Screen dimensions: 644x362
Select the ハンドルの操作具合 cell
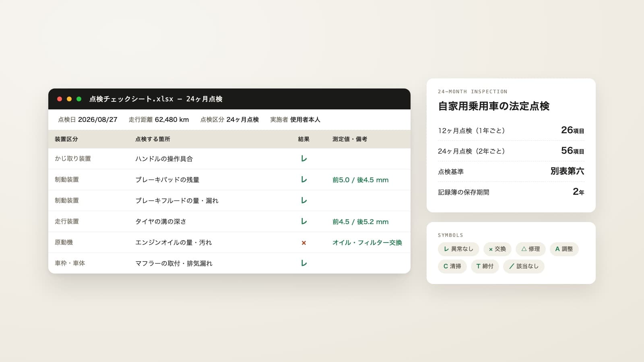pyautogui.click(x=164, y=159)
